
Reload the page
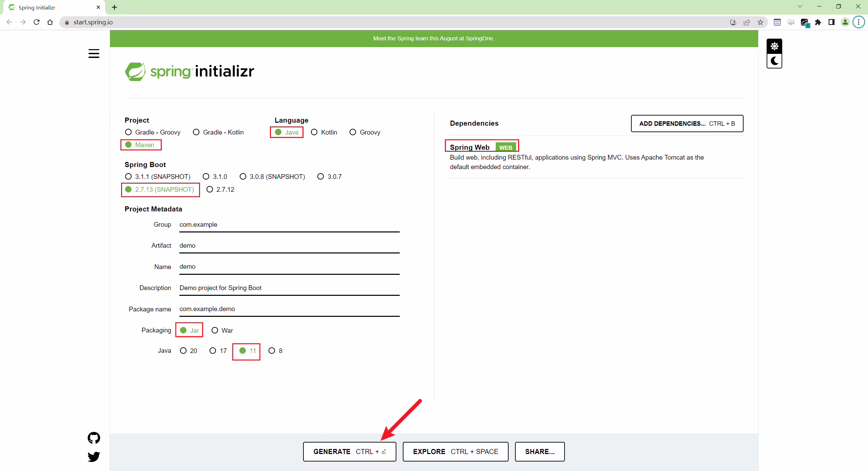point(37,22)
